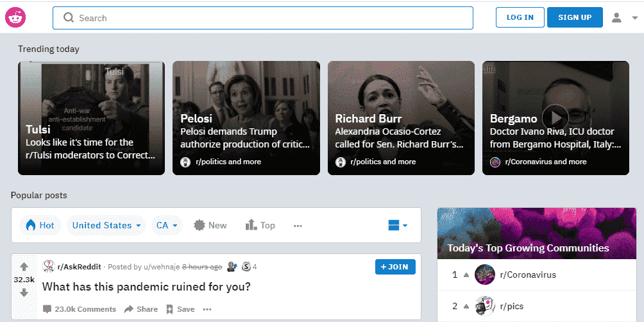
Task: Open the Richard Burr trending card
Action: tap(401, 118)
